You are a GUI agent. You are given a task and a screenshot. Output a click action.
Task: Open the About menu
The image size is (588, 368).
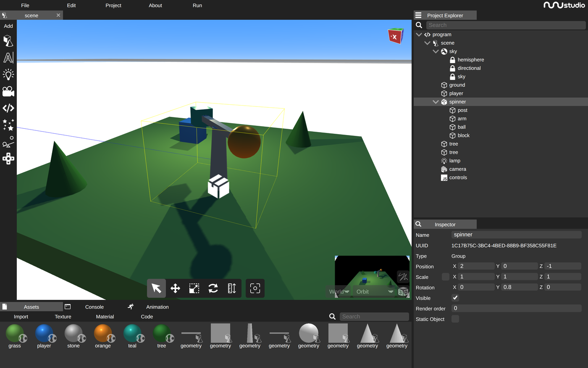tap(155, 5)
